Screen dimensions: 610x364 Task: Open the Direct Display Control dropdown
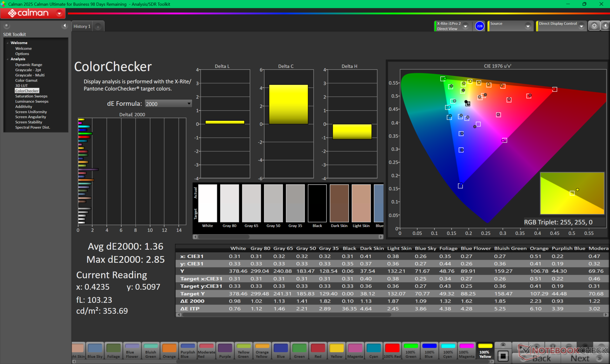tap(581, 26)
